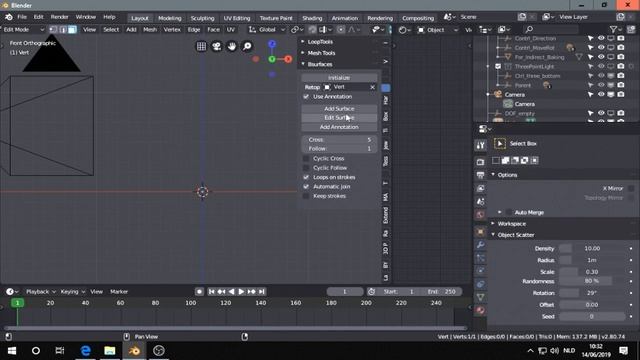Enable the Keep strokes checkbox

(306, 196)
